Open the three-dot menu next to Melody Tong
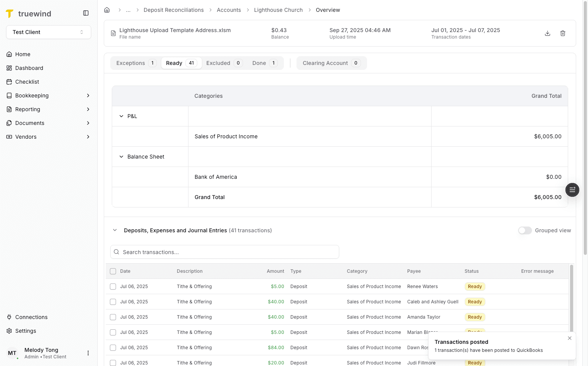The image size is (588, 366). (x=88, y=353)
